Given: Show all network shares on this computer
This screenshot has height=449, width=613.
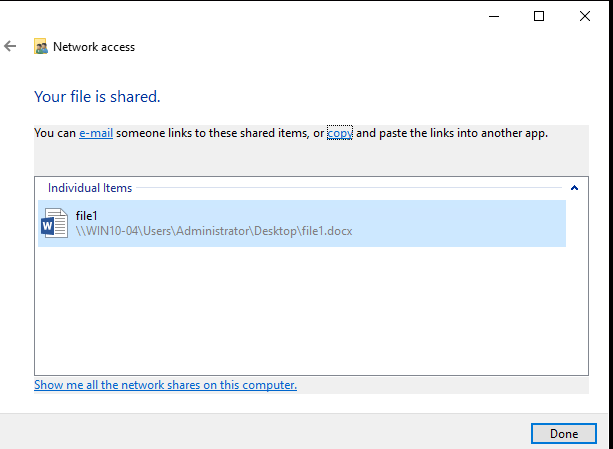Looking at the screenshot, I should click(165, 385).
